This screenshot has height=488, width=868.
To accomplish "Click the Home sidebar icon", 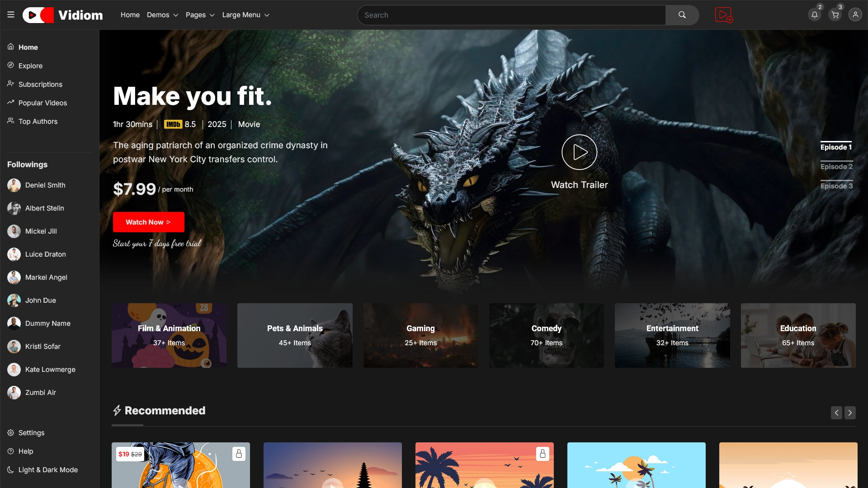I will [x=10, y=47].
